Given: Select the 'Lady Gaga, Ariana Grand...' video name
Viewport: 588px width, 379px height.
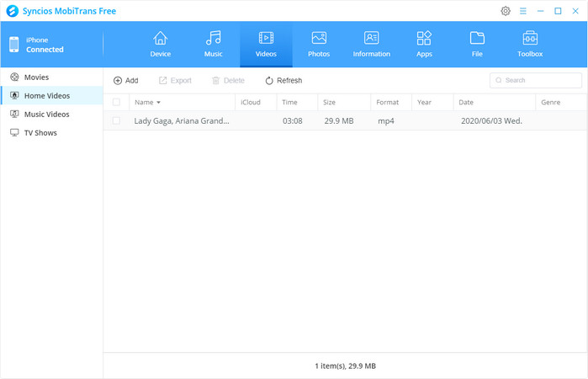Looking at the screenshot, I should point(182,121).
